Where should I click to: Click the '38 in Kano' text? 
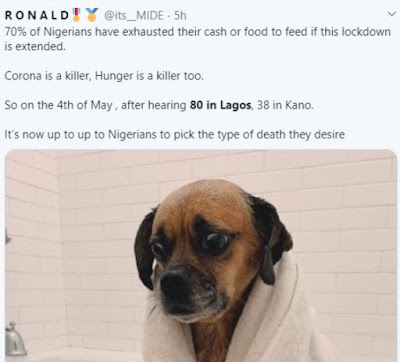pos(285,105)
